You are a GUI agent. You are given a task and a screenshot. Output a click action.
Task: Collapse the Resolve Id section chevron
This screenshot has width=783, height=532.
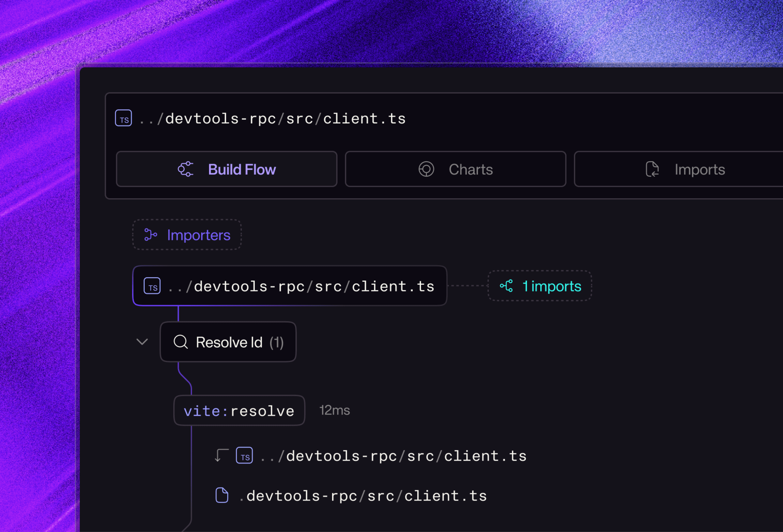[x=142, y=342]
